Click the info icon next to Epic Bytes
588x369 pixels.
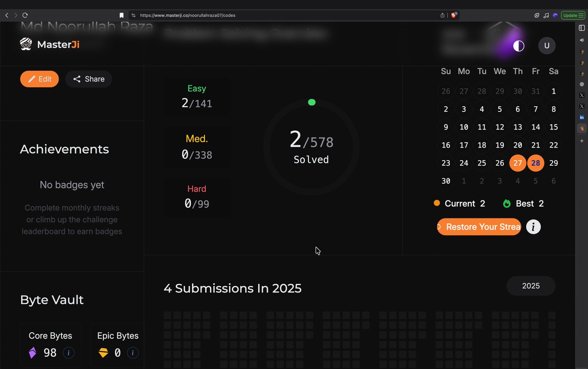133,352
